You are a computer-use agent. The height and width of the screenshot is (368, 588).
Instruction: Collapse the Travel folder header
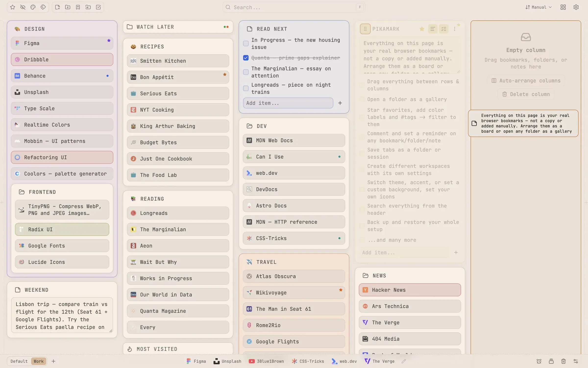[294, 262]
